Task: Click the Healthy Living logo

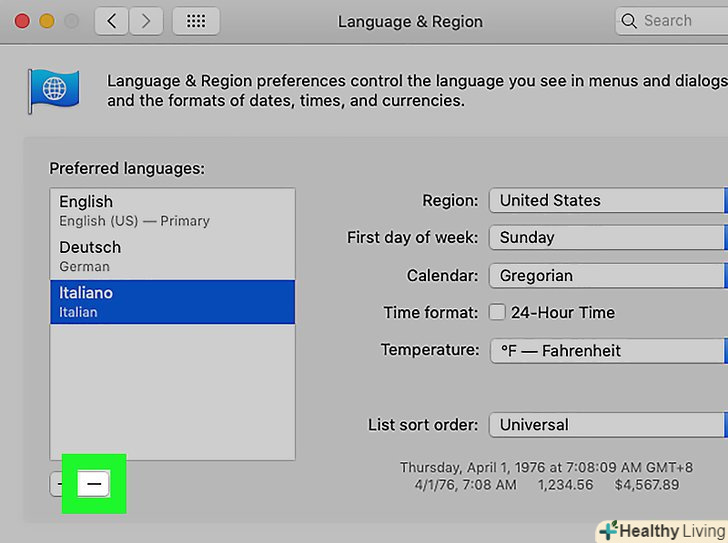Action: coord(661,530)
